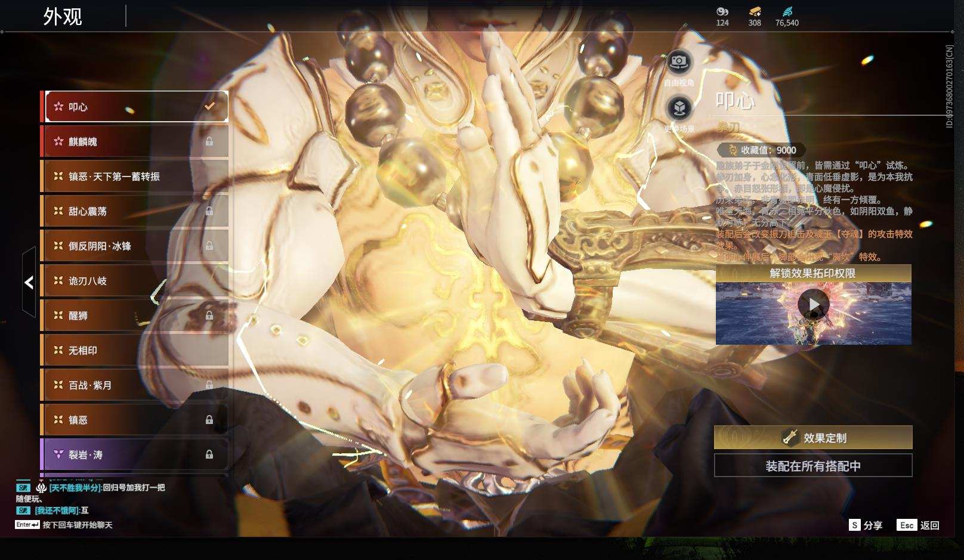Pick the 醒狮 skin entry
Image resolution: width=964 pixels, height=560 pixels.
[x=134, y=315]
